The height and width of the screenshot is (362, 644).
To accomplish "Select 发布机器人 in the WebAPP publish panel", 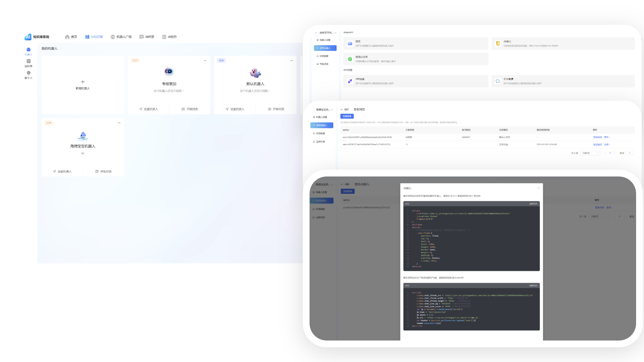I will [325, 48].
